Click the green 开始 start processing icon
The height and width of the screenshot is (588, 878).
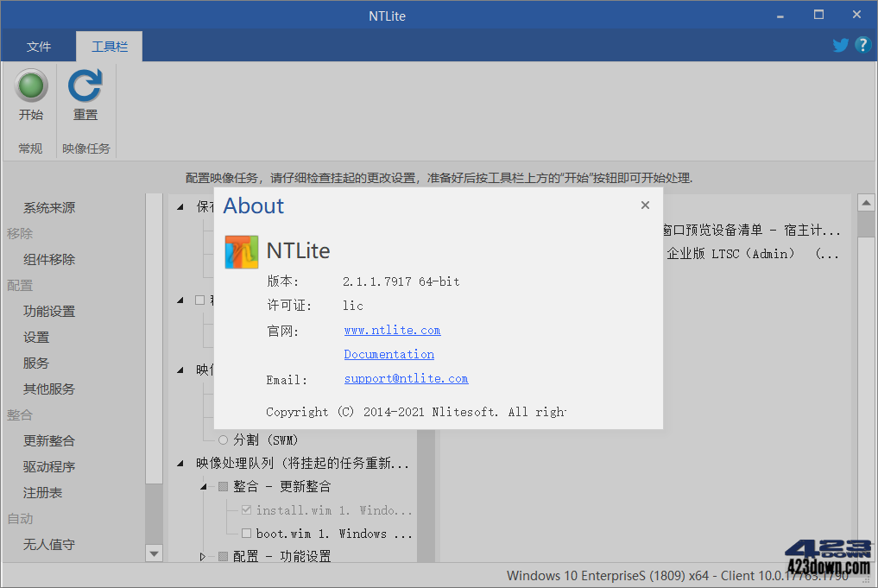30,86
